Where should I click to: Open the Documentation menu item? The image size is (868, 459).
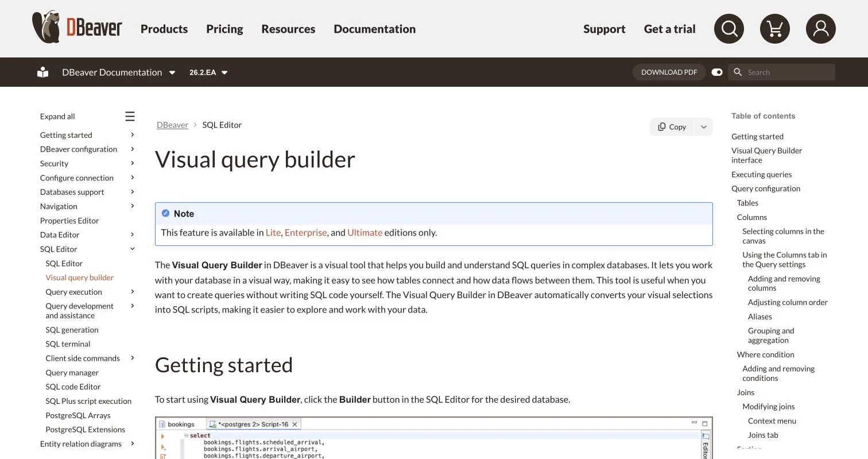click(x=375, y=29)
